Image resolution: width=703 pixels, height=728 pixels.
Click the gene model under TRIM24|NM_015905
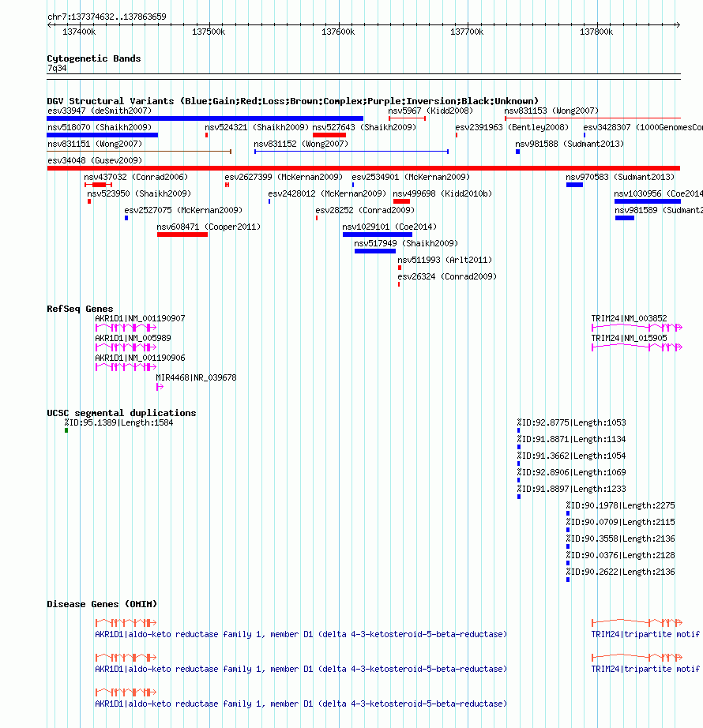pyautogui.click(x=637, y=347)
